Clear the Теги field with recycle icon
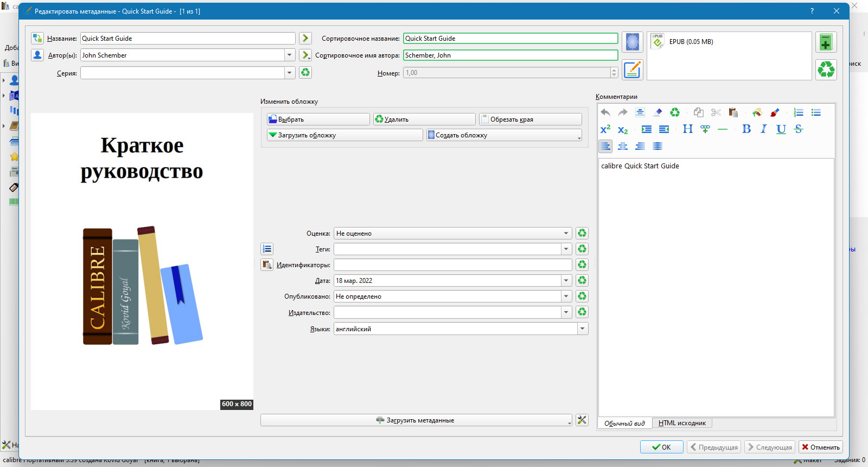Screen dimensions: 868x467 582,249
